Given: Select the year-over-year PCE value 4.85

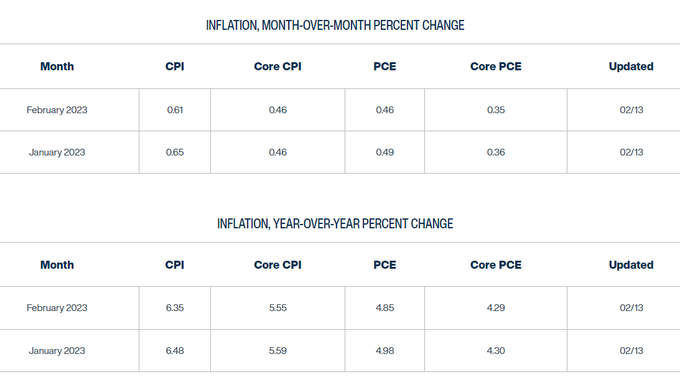Looking at the screenshot, I should click(385, 307).
